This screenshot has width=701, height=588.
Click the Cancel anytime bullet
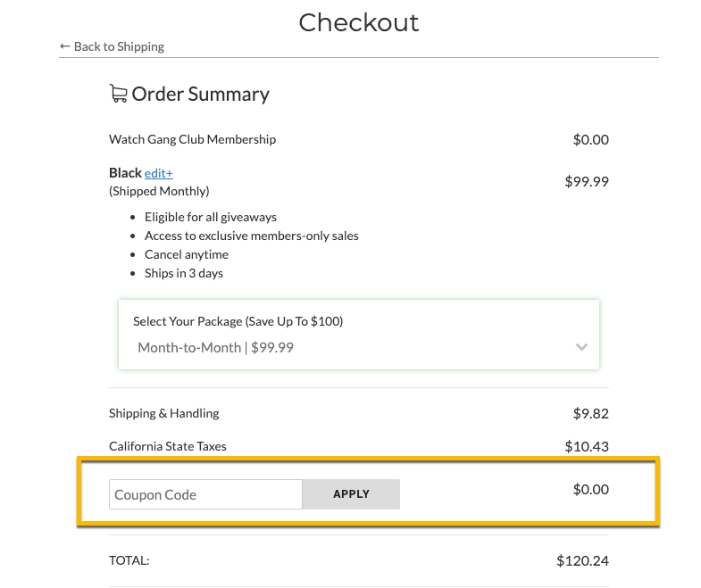[187, 254]
